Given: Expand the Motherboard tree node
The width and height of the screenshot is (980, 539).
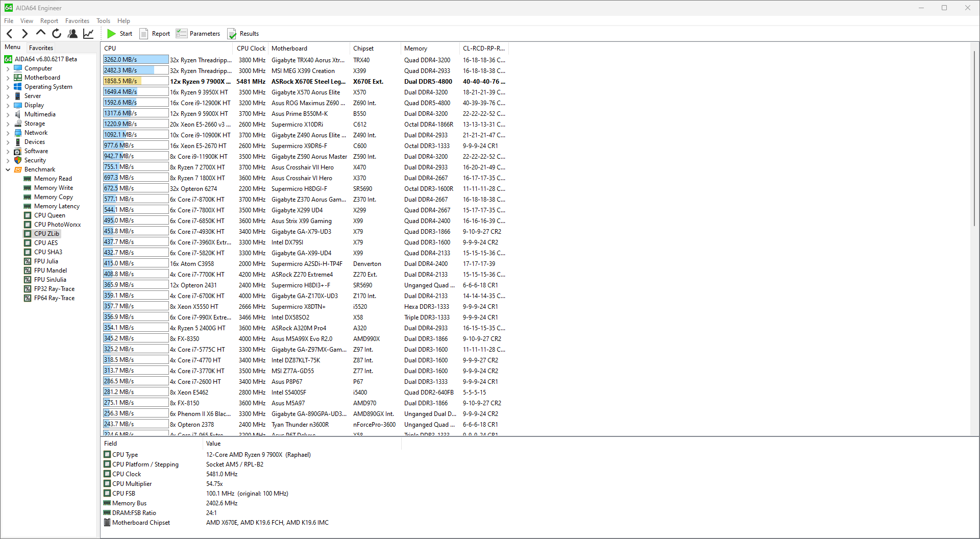Looking at the screenshot, I should pos(8,78).
